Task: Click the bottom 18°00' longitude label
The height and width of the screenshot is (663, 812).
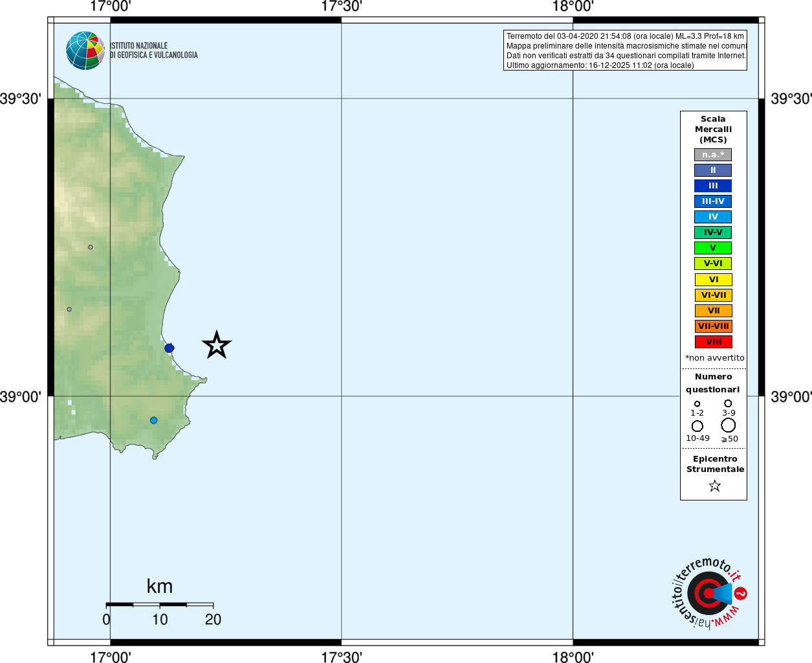Action: coord(573,657)
